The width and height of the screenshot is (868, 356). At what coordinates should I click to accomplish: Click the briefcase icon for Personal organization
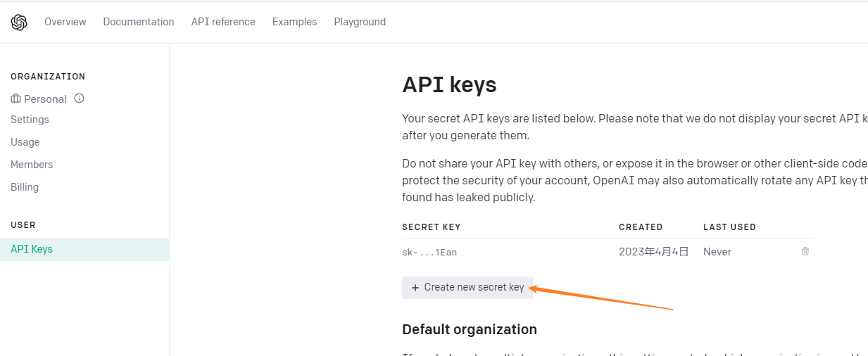click(16, 99)
